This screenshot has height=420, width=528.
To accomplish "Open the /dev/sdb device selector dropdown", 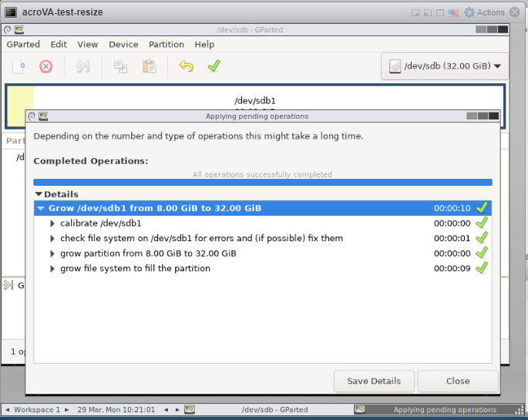I will (445, 66).
